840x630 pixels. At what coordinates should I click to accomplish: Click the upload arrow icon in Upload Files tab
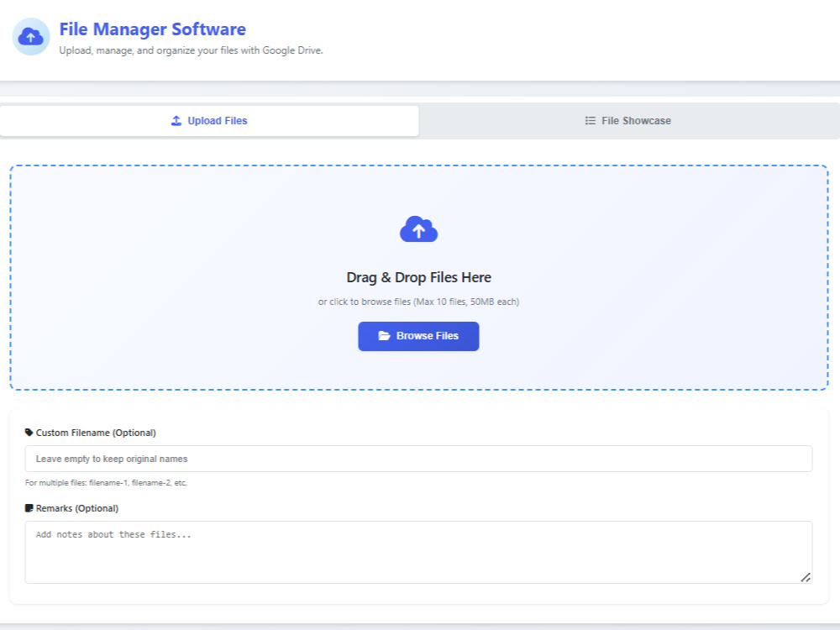coord(176,120)
